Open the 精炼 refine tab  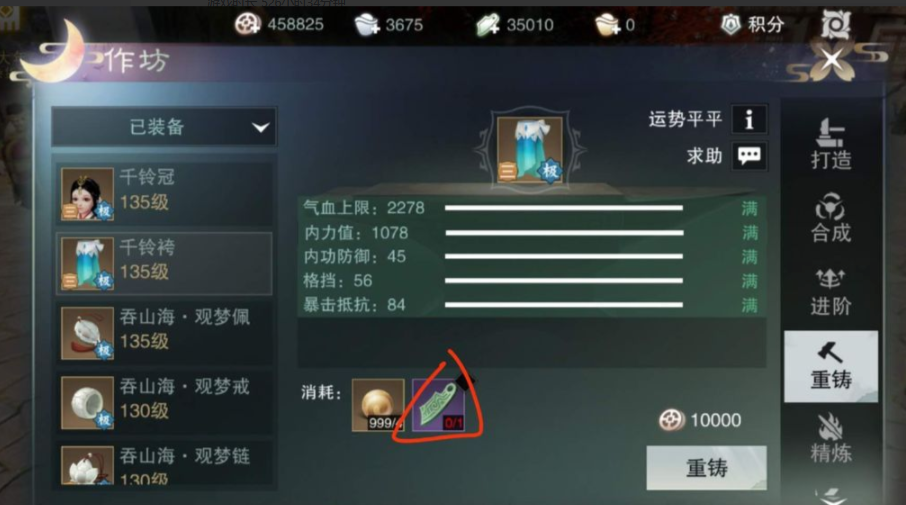coord(831,437)
